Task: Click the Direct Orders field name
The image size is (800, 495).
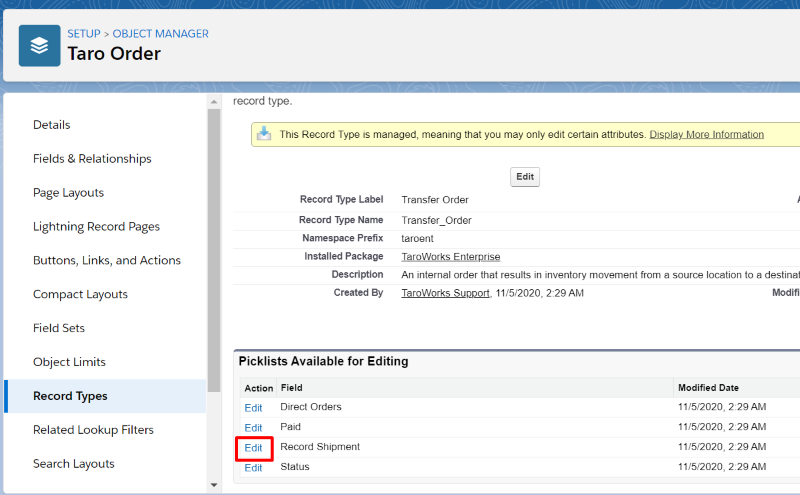Action: click(311, 407)
